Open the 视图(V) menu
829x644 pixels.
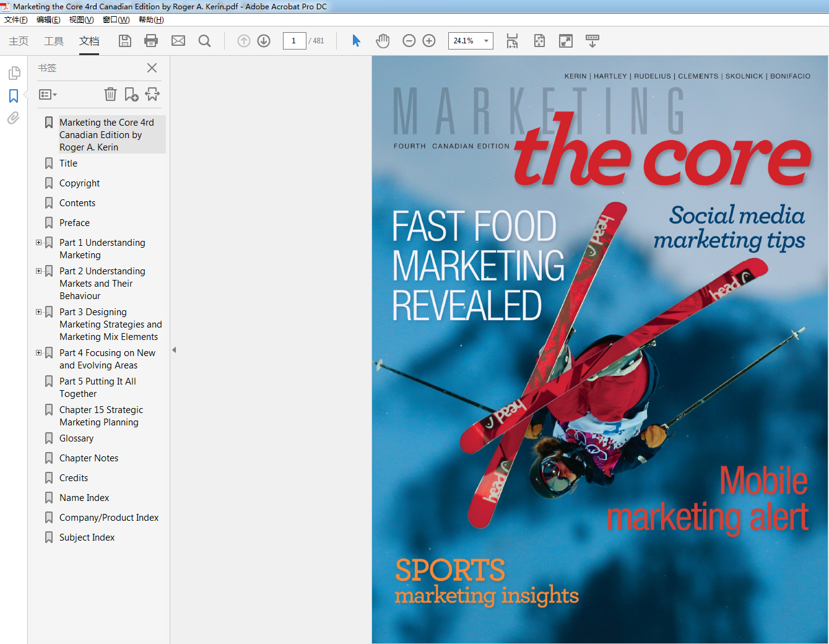click(81, 20)
